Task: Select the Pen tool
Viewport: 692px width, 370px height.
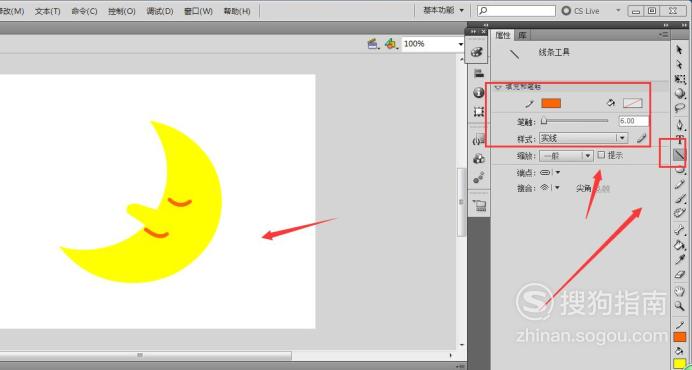Action: pyautogui.click(x=680, y=126)
